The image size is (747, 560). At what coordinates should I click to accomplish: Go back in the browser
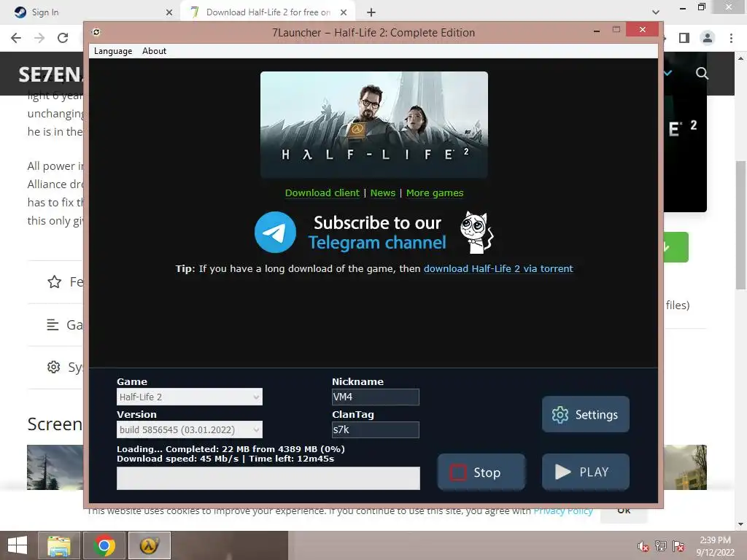(16, 38)
